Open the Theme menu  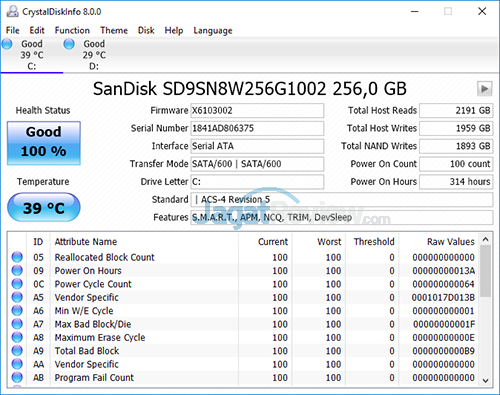[x=114, y=30]
